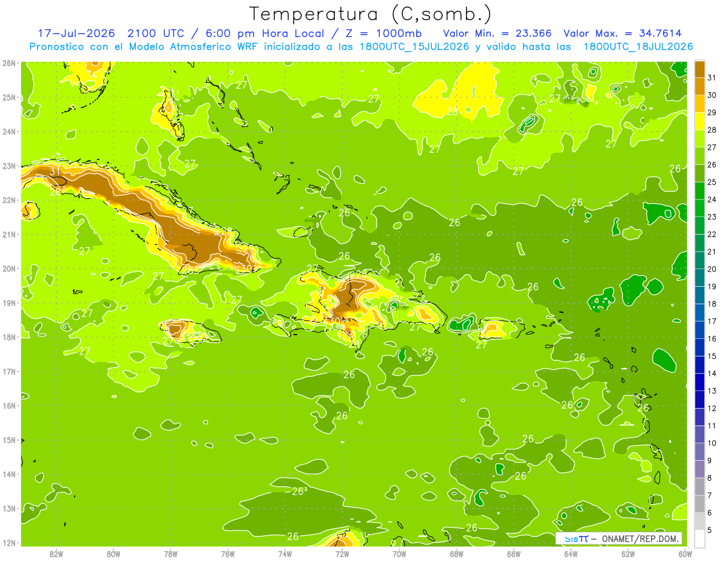The height and width of the screenshot is (562, 728).
Task: Click the "20" label on the color legend
Action: tap(712, 269)
